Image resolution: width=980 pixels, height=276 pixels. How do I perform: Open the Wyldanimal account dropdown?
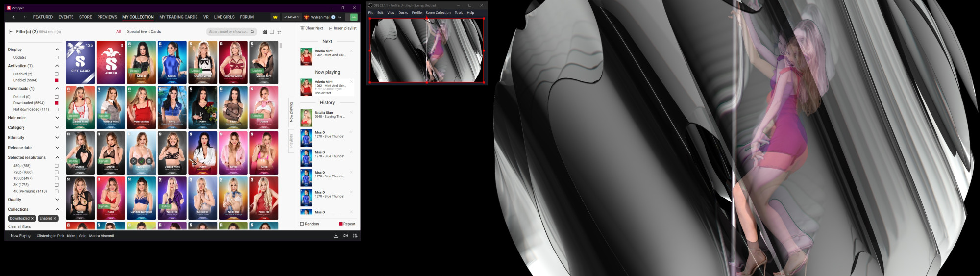(339, 17)
